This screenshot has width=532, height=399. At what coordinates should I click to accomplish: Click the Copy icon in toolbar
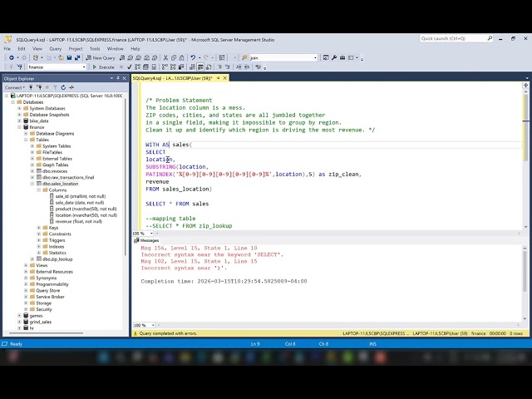[174, 57]
